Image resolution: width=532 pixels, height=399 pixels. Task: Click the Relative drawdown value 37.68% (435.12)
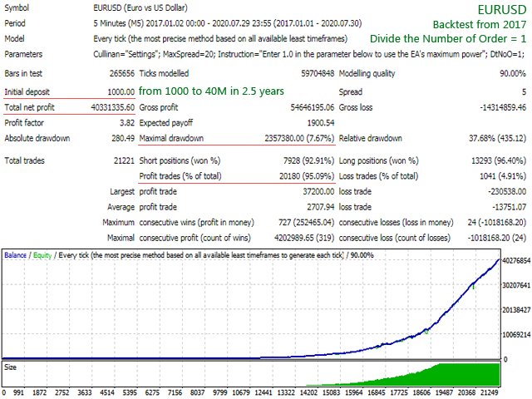[x=497, y=139]
